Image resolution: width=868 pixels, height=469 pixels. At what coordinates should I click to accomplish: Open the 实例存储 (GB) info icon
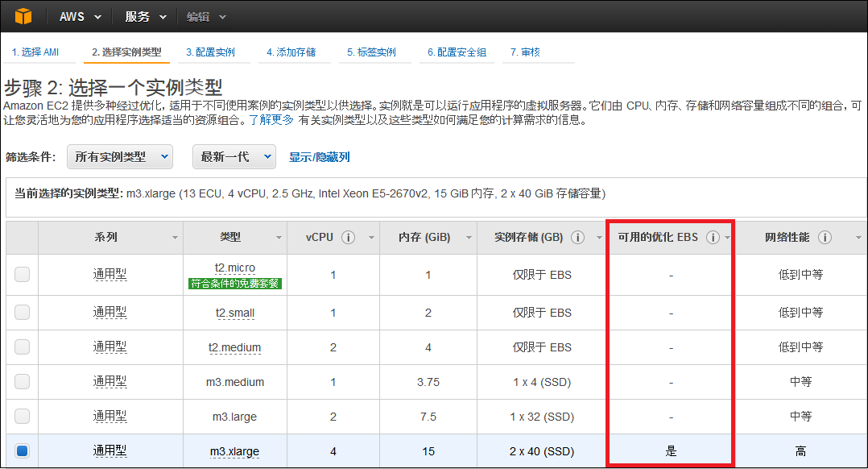click(x=577, y=238)
